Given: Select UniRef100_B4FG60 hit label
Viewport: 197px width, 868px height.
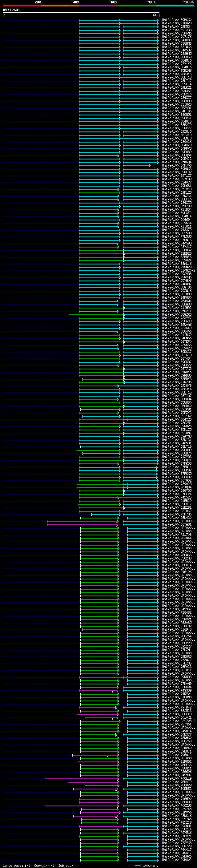Looking at the screenshot, I should pyautogui.click(x=177, y=297).
